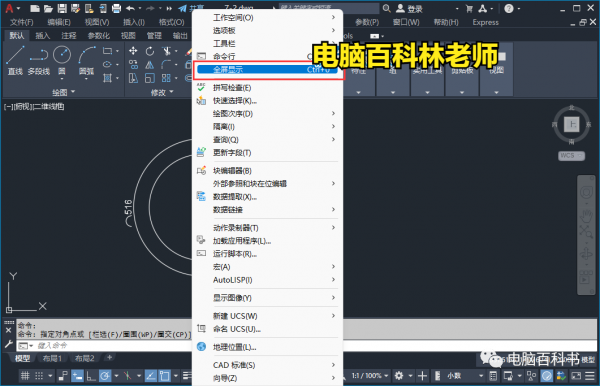Expand the 工作空间(O) submenu
The image size is (600, 386).
pyautogui.click(x=267, y=17)
